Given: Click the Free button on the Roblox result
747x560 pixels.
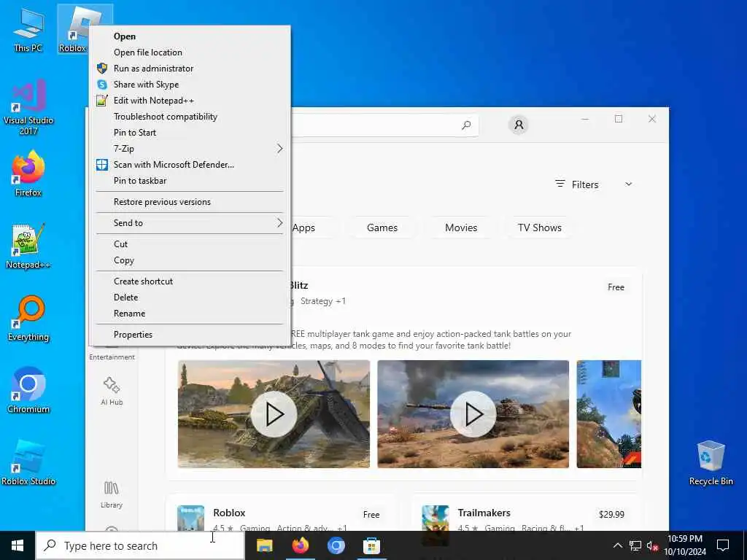Looking at the screenshot, I should [x=371, y=514].
